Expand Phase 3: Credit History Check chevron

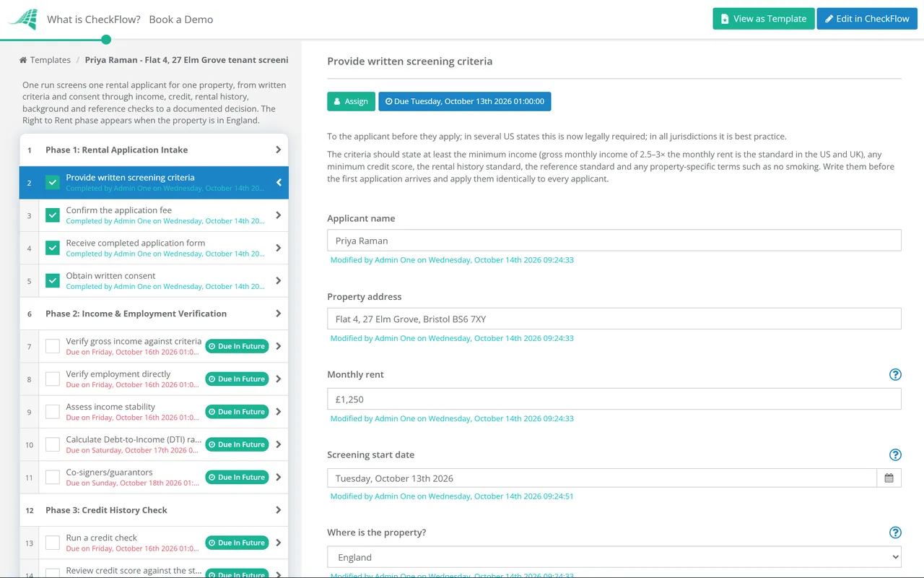click(x=279, y=510)
